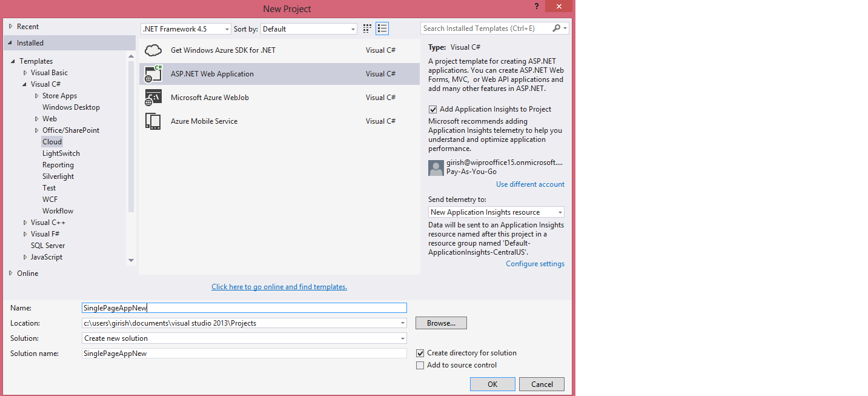Click the Azure Mobile Service icon
The width and height of the screenshot is (868, 396).
[x=153, y=121]
